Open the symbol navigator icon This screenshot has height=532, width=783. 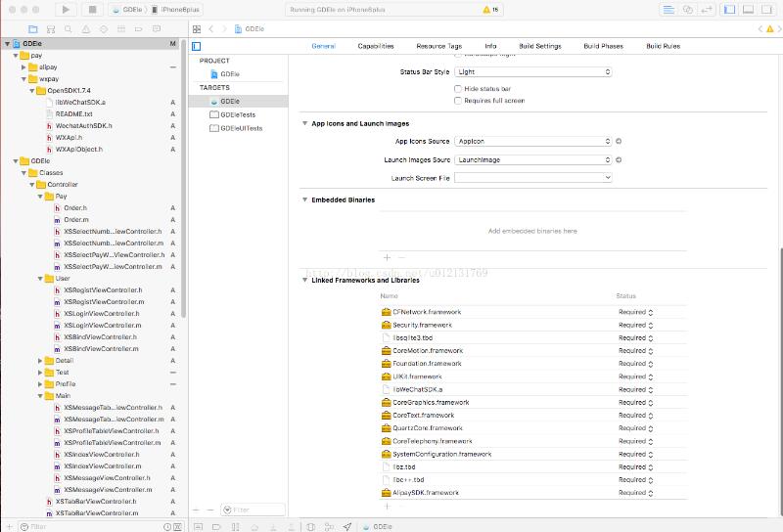pos(51,29)
